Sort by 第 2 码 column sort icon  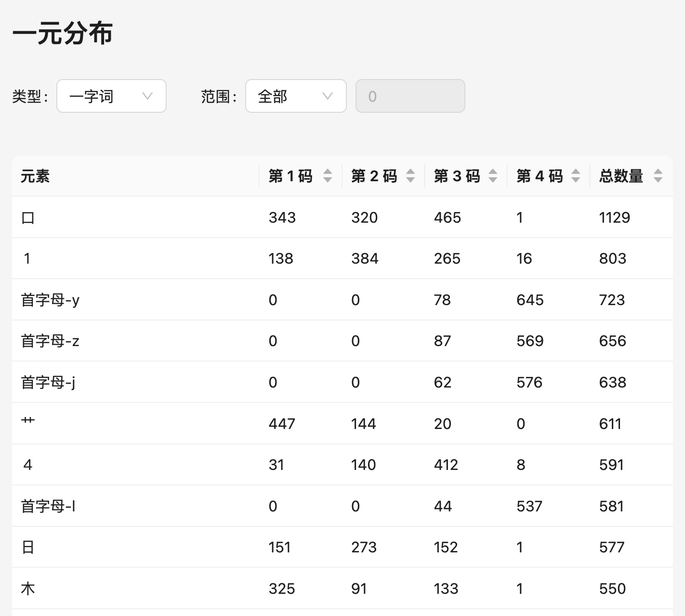click(x=410, y=176)
